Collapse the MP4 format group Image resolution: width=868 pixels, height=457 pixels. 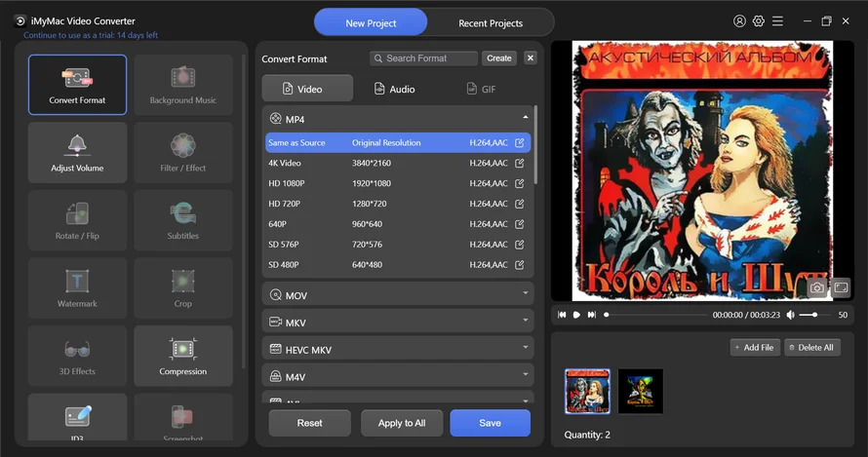click(525, 117)
